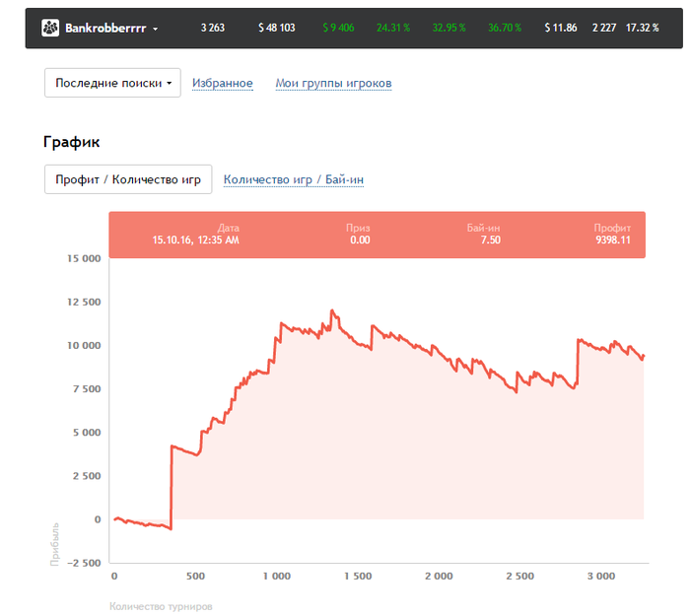690x616 pixels.
Task: Click the 2 000 x-axis label
Action: tap(439, 576)
